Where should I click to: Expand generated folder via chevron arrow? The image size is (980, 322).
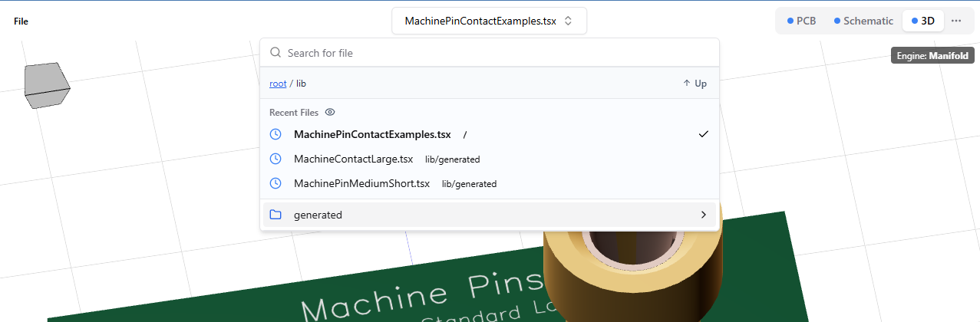[x=703, y=215]
